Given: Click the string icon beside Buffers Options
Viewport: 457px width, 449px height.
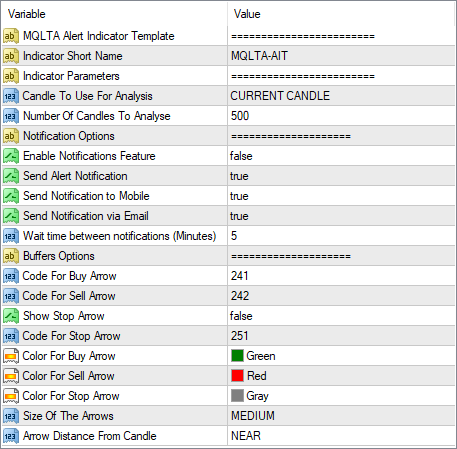Looking at the screenshot, I should coord(11,256).
